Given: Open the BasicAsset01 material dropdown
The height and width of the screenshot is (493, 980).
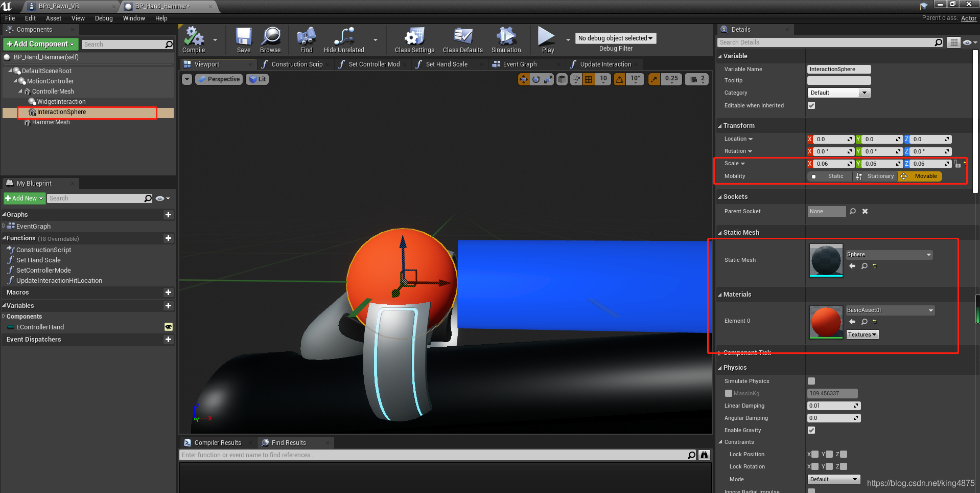Looking at the screenshot, I should [x=931, y=310].
